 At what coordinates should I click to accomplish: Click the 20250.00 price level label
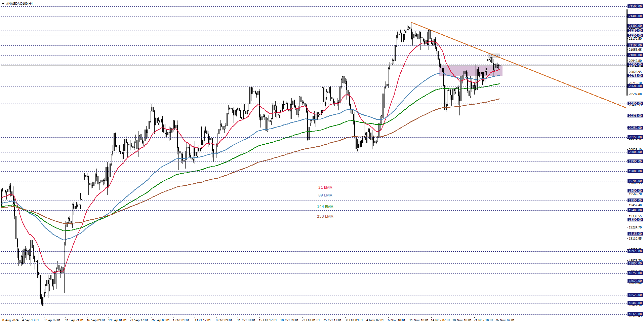coord(635,128)
